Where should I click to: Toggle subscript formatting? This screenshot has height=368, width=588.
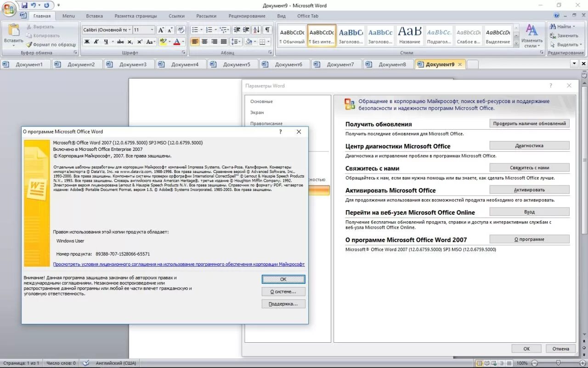(130, 41)
